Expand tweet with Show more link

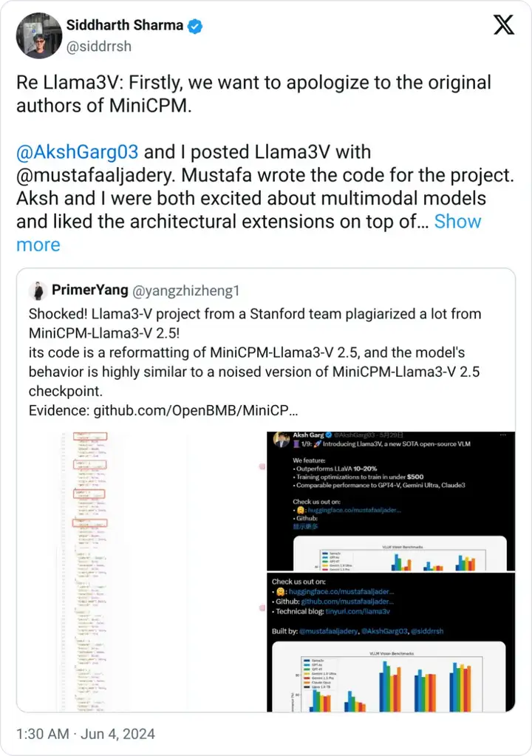(x=249, y=233)
